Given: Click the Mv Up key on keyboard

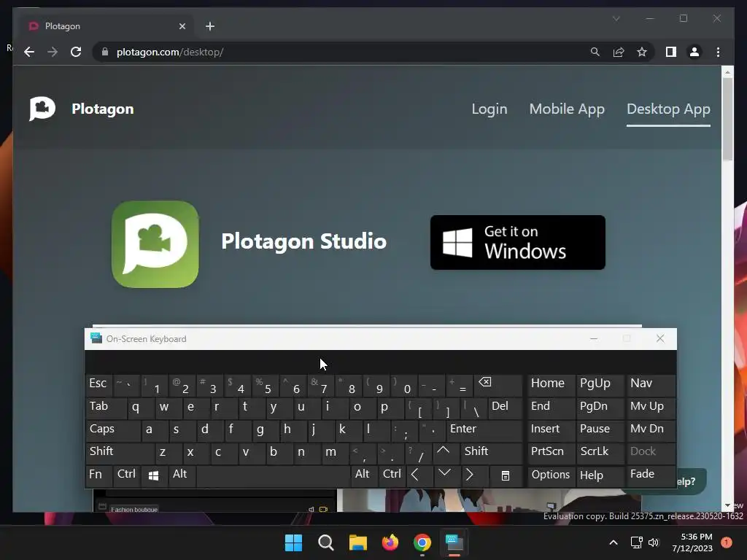Looking at the screenshot, I should (650, 407).
